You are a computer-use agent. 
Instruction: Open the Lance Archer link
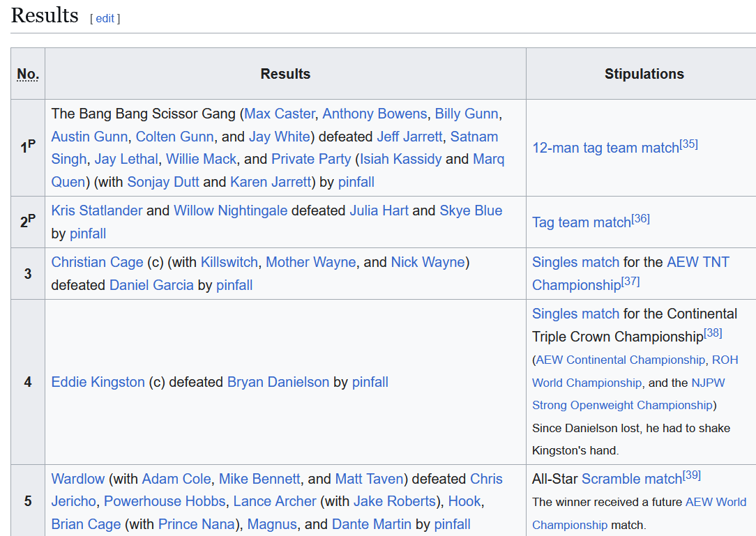tap(275, 501)
